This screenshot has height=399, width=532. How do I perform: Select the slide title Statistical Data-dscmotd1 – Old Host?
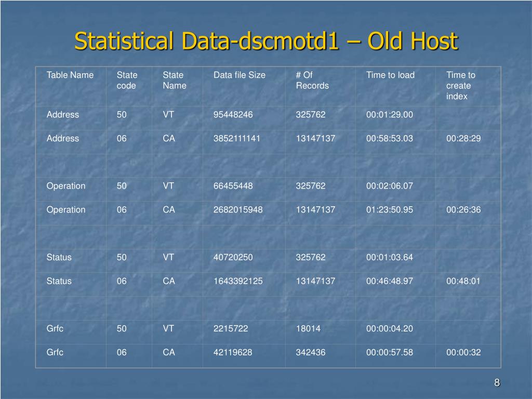click(267, 41)
